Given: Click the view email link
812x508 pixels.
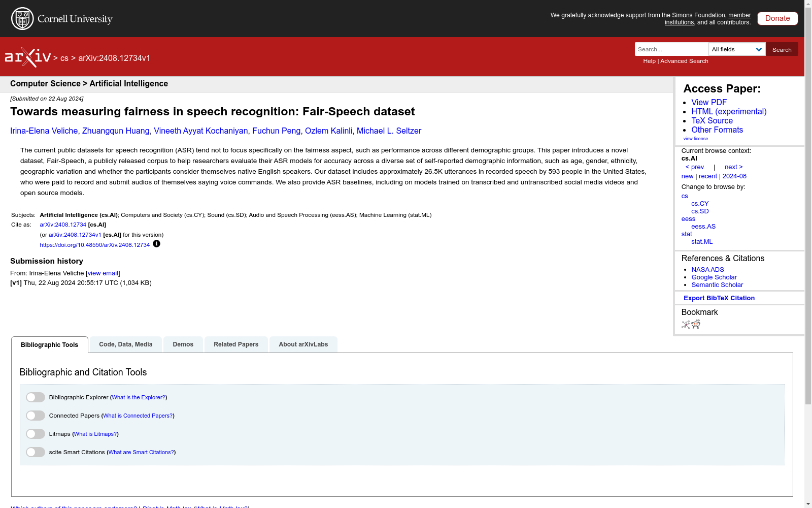Looking at the screenshot, I should 103,273.
